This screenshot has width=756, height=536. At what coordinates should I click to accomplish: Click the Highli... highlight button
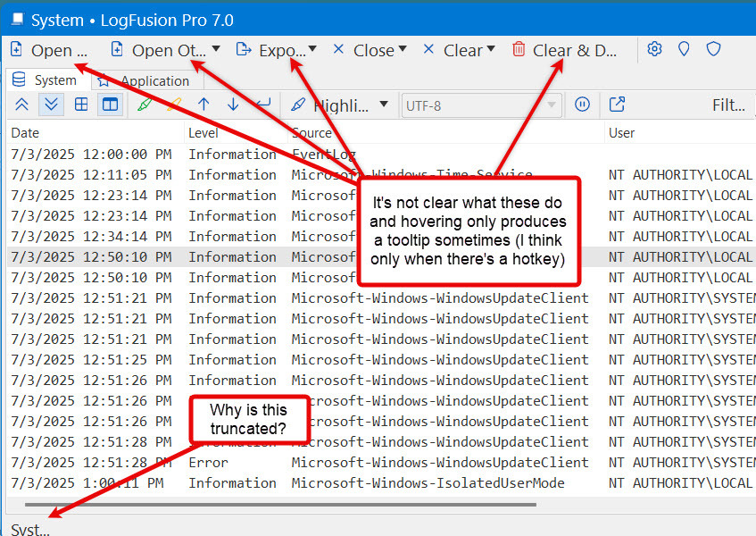pos(329,105)
